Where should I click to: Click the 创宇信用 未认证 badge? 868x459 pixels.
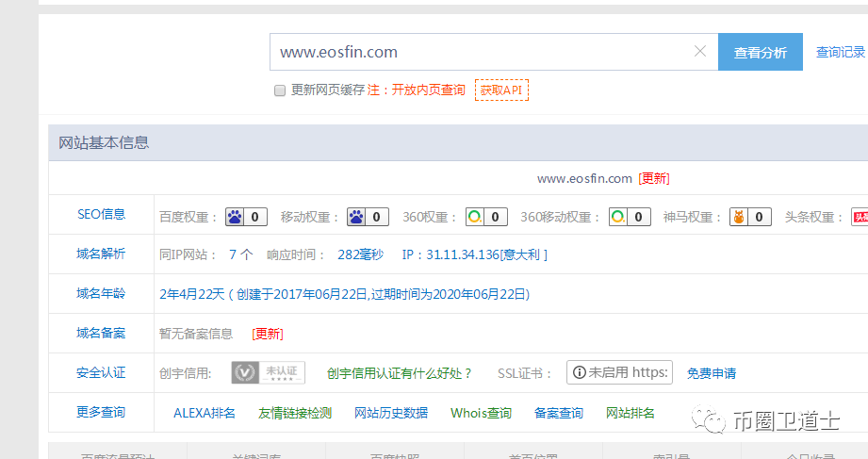click(268, 372)
